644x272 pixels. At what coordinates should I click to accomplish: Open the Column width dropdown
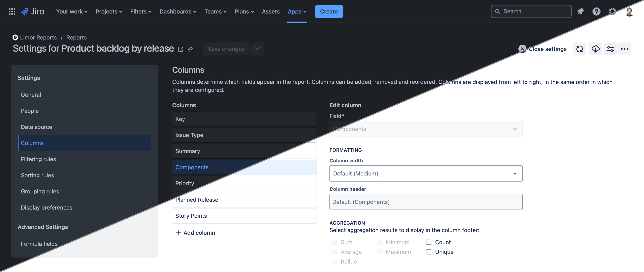point(426,173)
